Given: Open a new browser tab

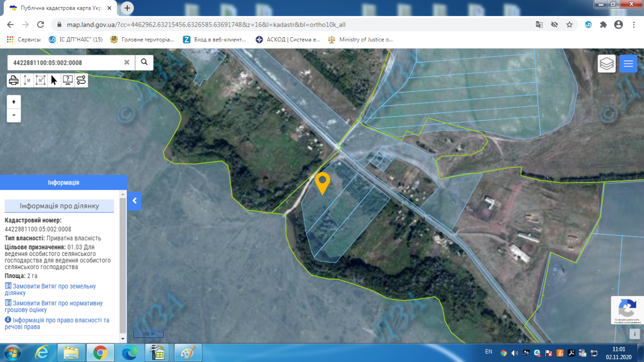Looking at the screenshot, I should point(127,8).
